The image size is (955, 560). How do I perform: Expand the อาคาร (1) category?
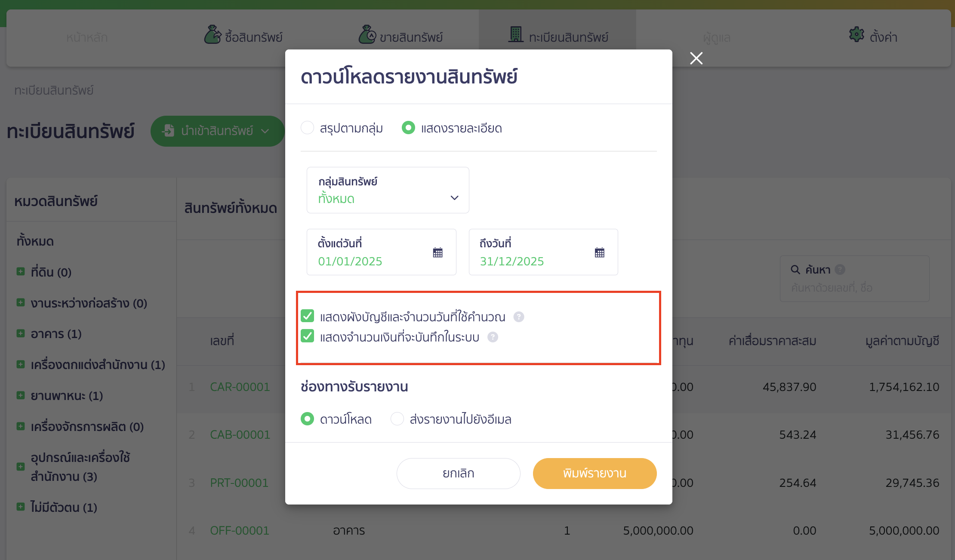point(20,332)
